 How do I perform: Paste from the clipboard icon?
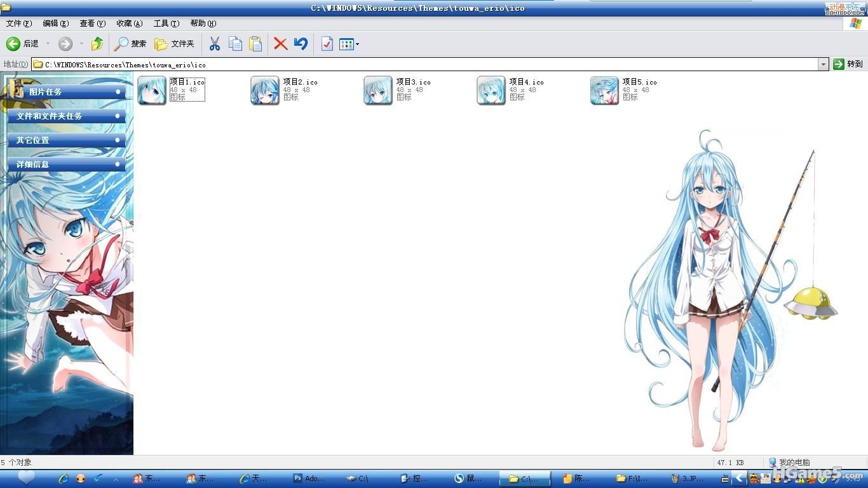255,44
